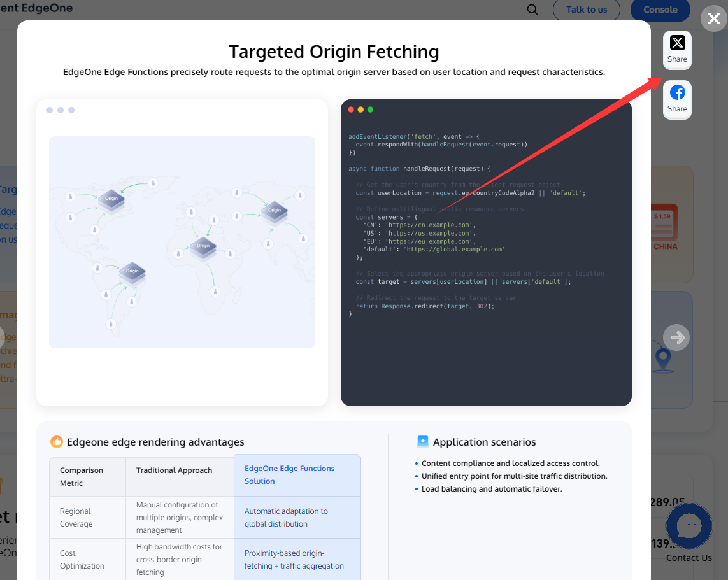Click the EdgeOne logo text top-left
Image resolution: width=728 pixels, height=580 pixels.
coord(37,8)
